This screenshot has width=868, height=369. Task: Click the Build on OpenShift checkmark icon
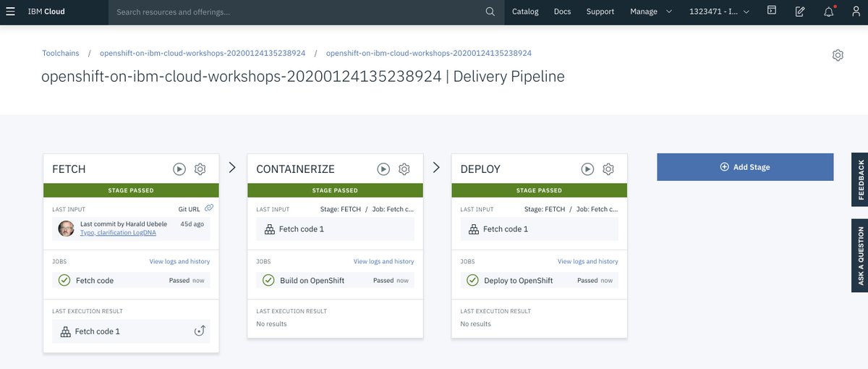coord(268,280)
